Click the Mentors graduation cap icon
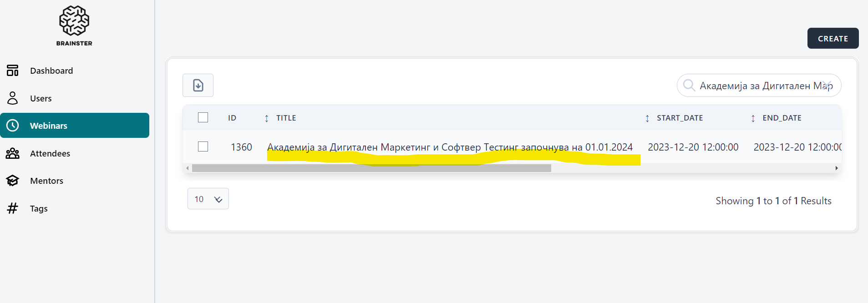 13,181
